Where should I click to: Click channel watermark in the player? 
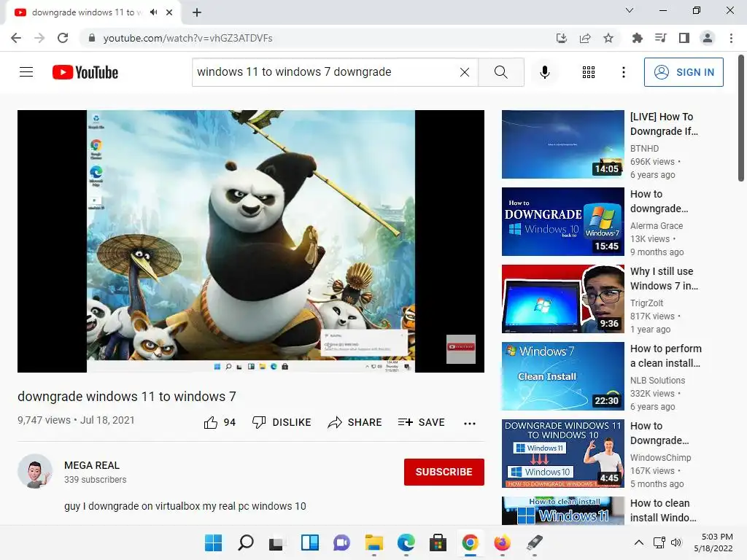pos(461,349)
